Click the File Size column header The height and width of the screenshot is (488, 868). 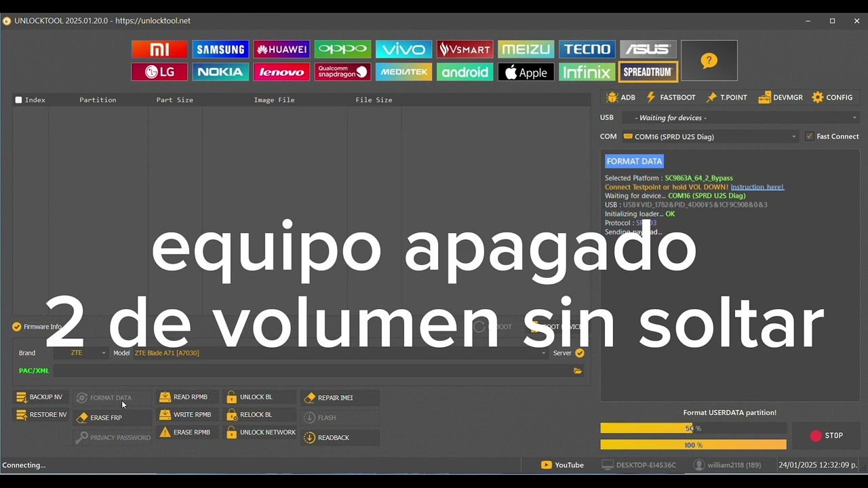[374, 100]
